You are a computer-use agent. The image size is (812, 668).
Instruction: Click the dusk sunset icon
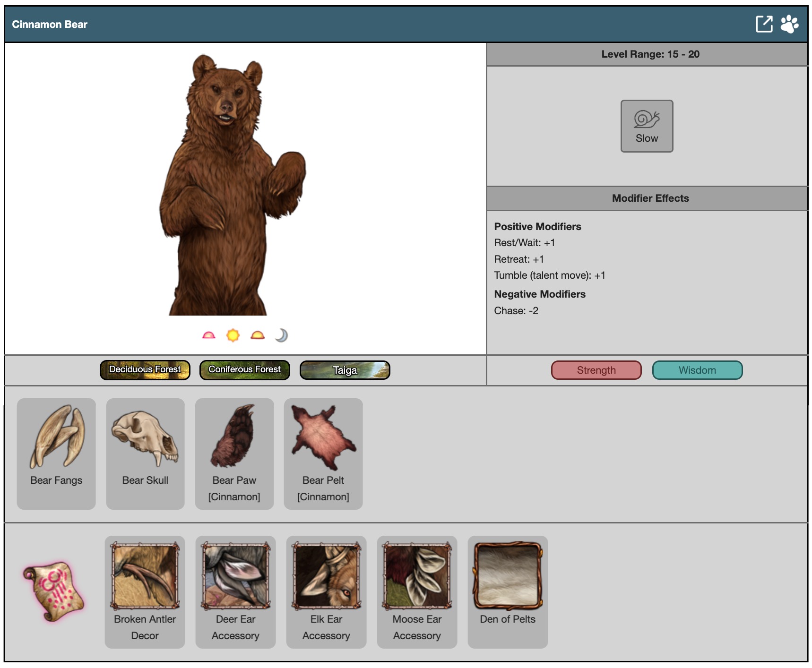[258, 335]
